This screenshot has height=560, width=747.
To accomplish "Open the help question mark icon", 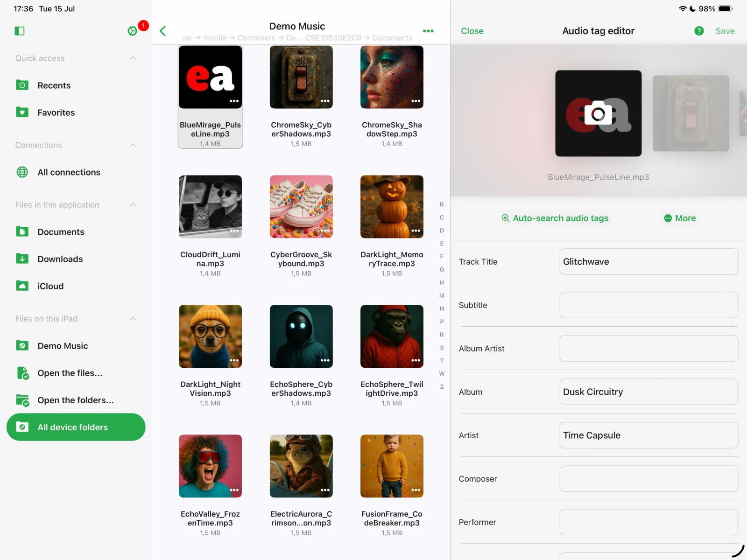I will [699, 31].
